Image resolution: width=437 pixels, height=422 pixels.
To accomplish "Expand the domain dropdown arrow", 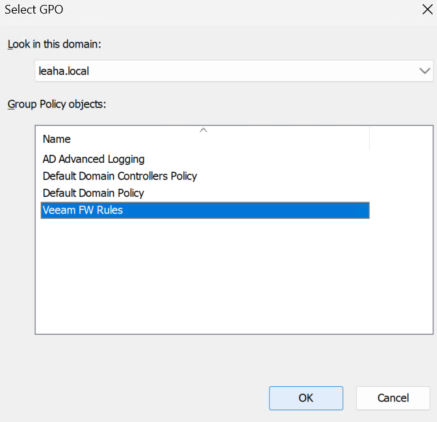I will pos(425,71).
